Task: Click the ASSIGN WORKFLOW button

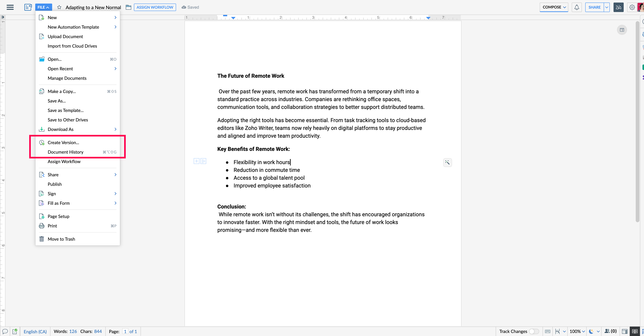Action: click(x=155, y=7)
